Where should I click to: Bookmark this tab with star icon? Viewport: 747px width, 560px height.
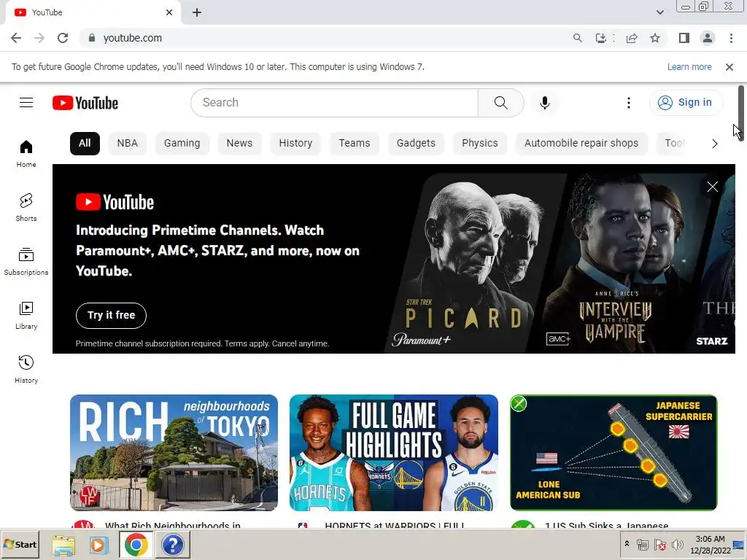tap(655, 38)
